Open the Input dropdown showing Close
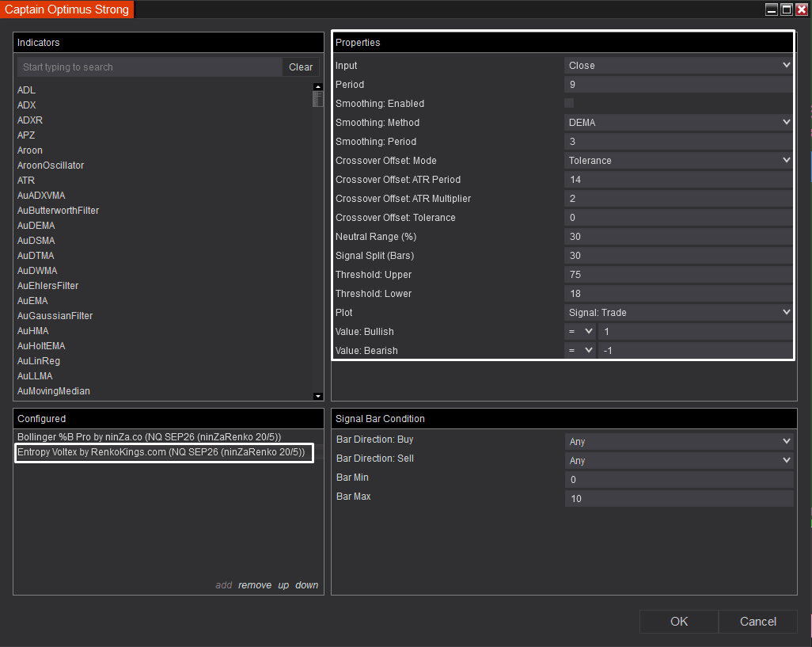 click(x=678, y=65)
